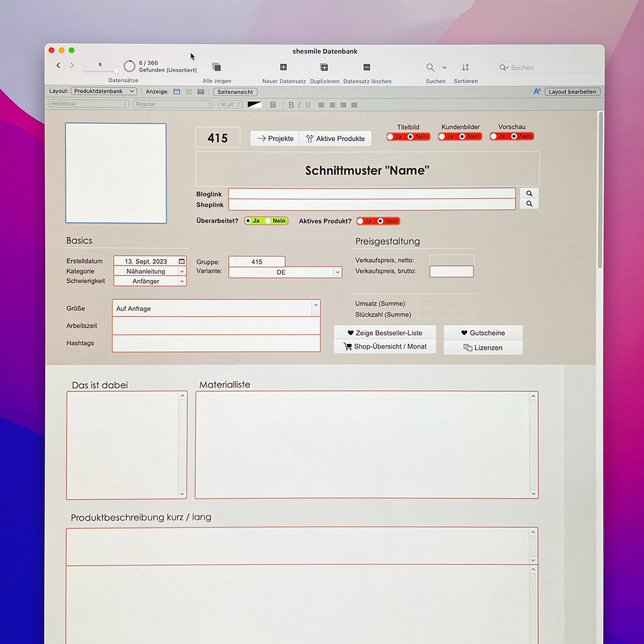Viewport: 644px width, 644px height.
Task: Justify text alignment
Action: (x=354, y=105)
